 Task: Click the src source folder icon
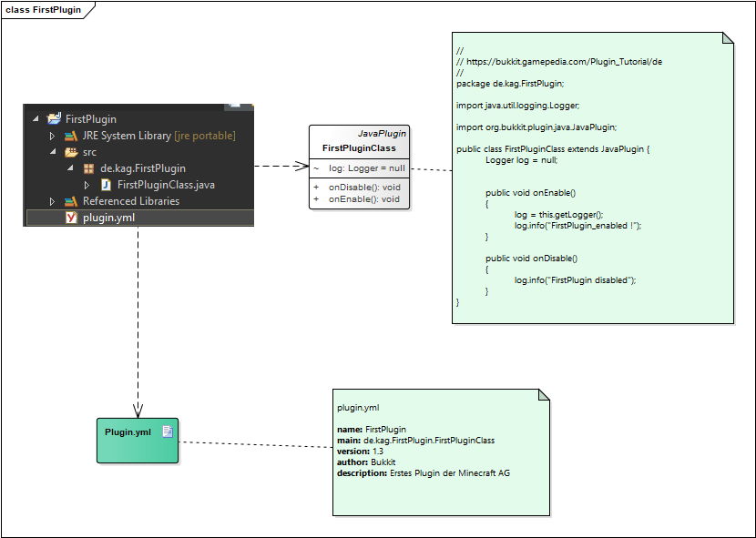pos(70,152)
